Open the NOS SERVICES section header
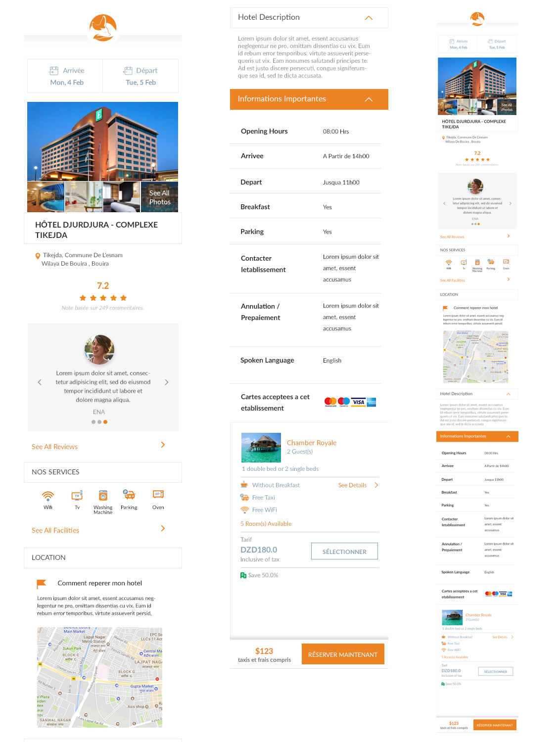The height and width of the screenshot is (742, 560). click(x=103, y=472)
